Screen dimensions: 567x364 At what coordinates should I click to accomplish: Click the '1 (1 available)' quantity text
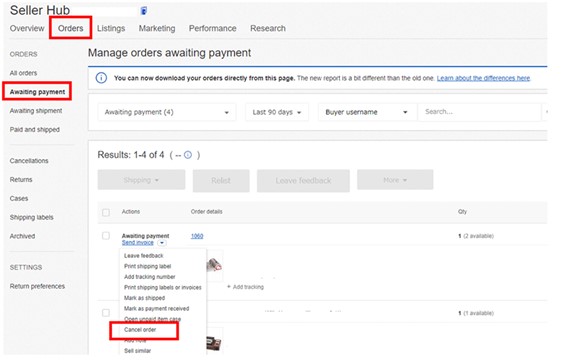(476, 313)
